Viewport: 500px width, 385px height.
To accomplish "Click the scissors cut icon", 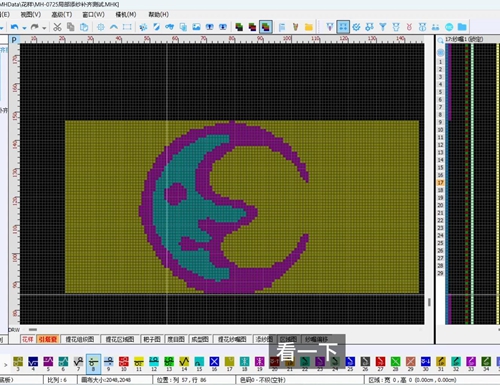I will tap(57, 27).
